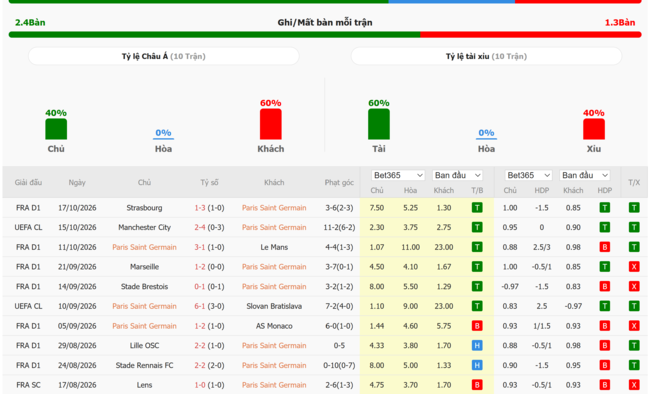Click the T/X badge in the Lille OSC row
This screenshot has height=394, width=650.
point(634,345)
